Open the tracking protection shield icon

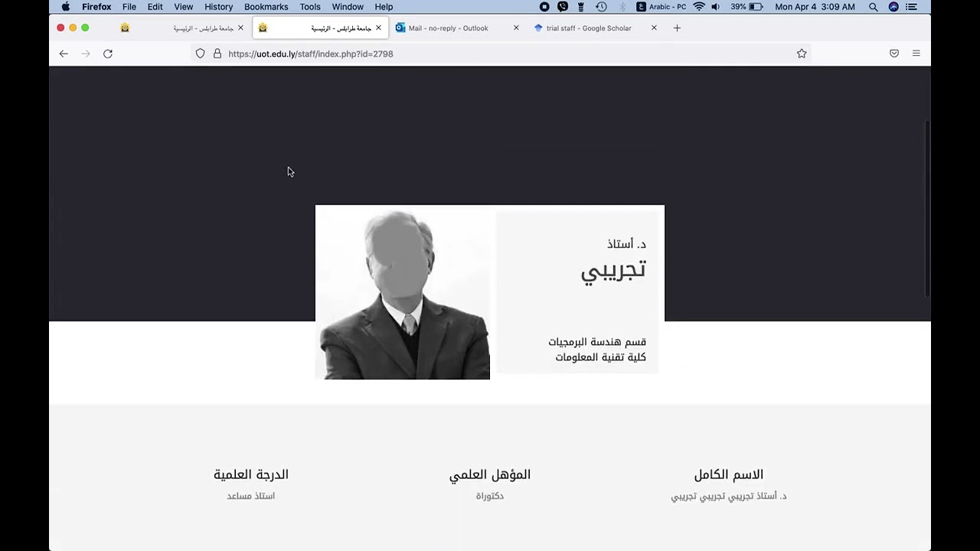click(200, 54)
